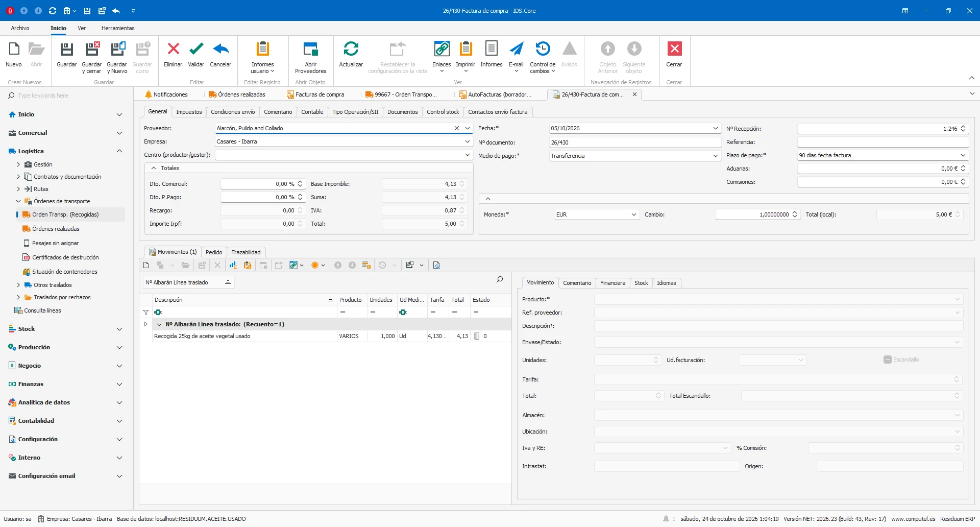
Task: Click the keyword search box
Action: (x=66, y=95)
